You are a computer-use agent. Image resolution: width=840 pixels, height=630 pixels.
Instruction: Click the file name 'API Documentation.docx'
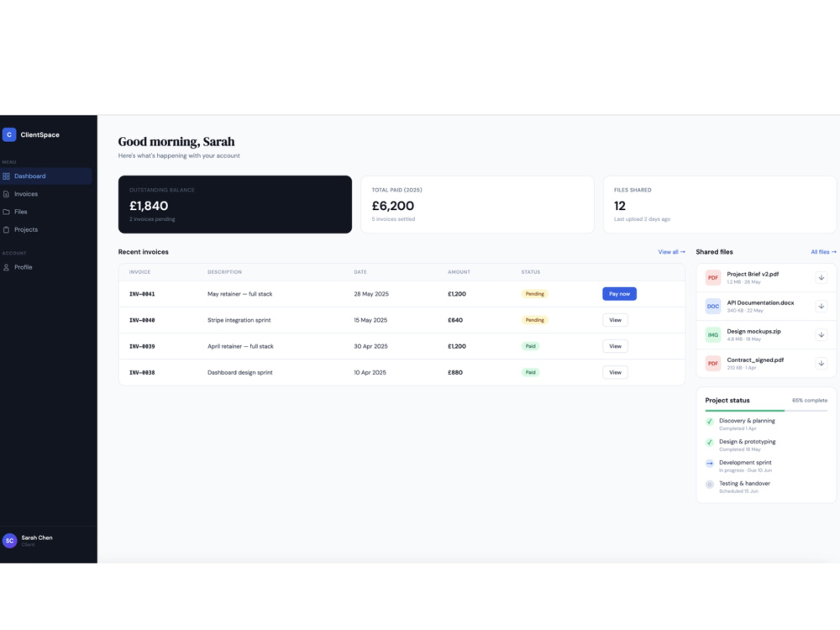pyautogui.click(x=760, y=302)
